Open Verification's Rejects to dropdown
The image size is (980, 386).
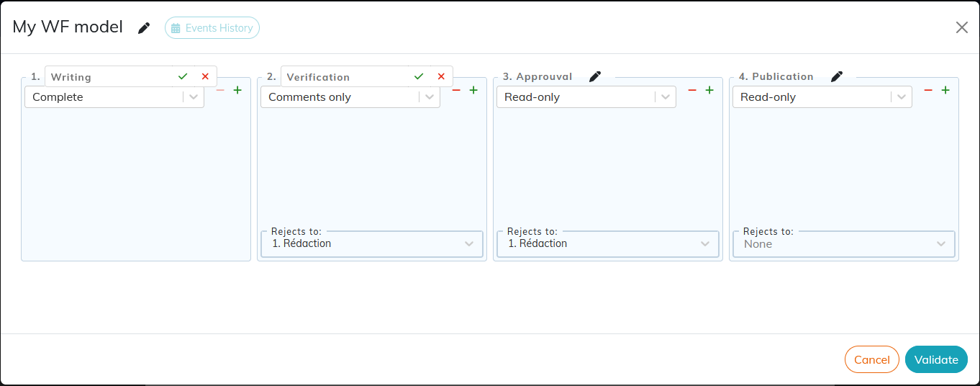[x=372, y=244]
